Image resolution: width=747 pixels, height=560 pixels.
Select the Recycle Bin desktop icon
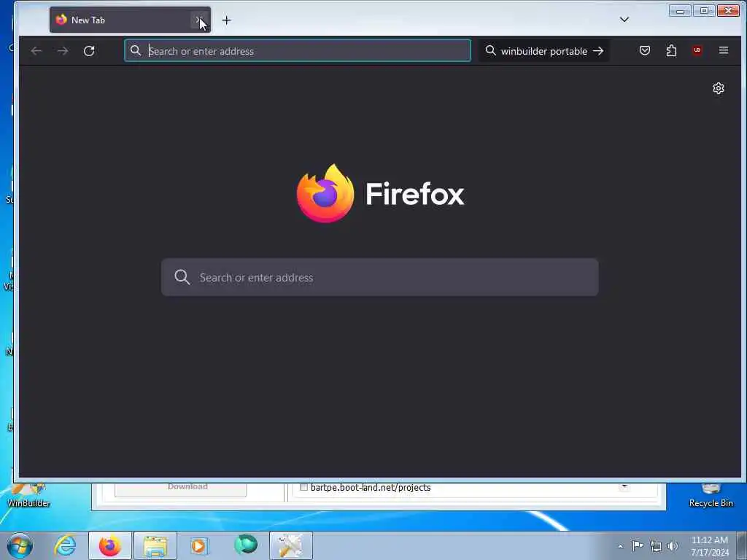point(711,496)
